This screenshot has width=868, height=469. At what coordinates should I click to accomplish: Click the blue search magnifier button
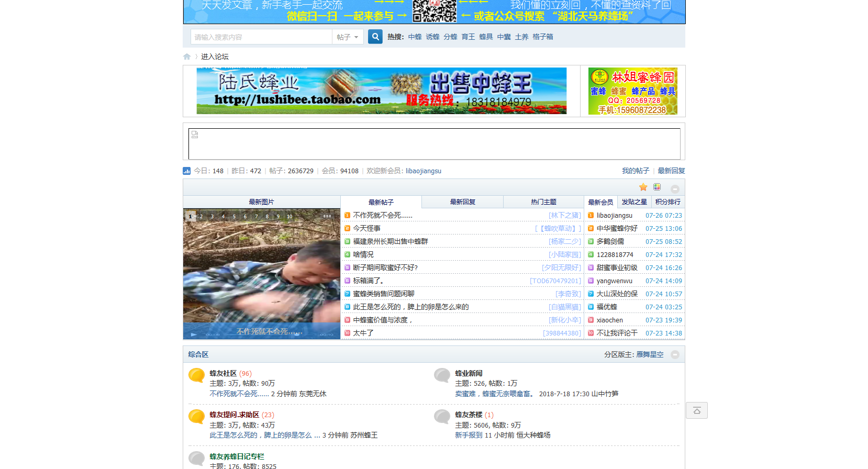pyautogui.click(x=375, y=37)
